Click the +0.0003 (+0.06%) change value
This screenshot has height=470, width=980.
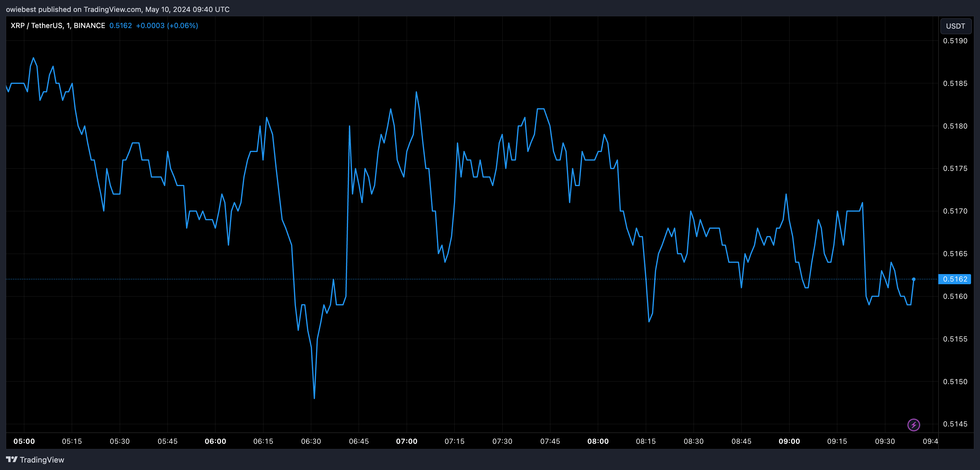point(167,25)
